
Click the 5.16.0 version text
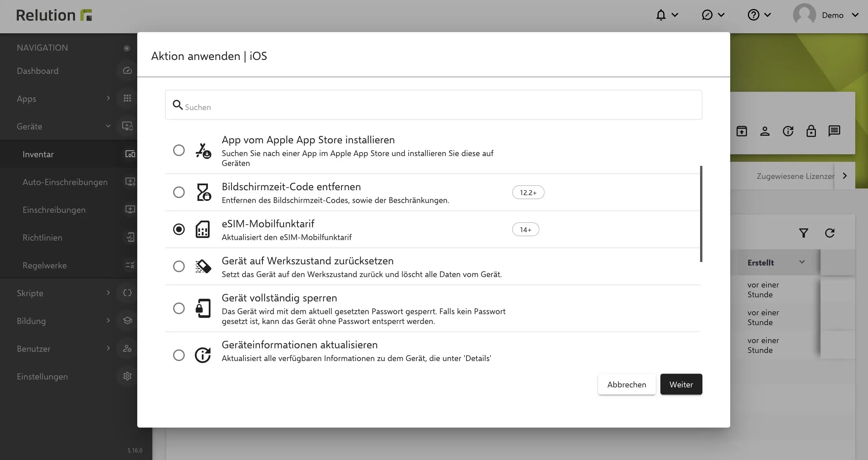coord(135,450)
